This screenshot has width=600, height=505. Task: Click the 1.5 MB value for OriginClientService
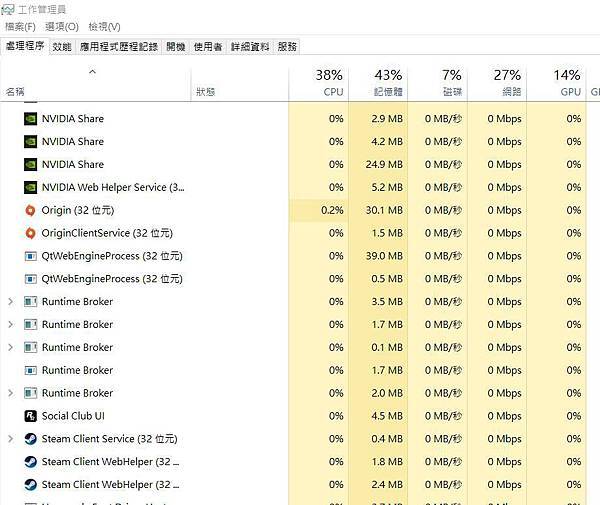(x=387, y=233)
